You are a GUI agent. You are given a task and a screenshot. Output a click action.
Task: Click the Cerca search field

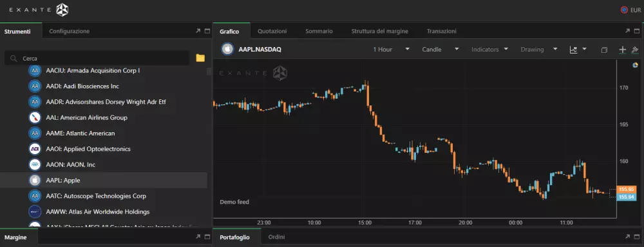click(97, 58)
